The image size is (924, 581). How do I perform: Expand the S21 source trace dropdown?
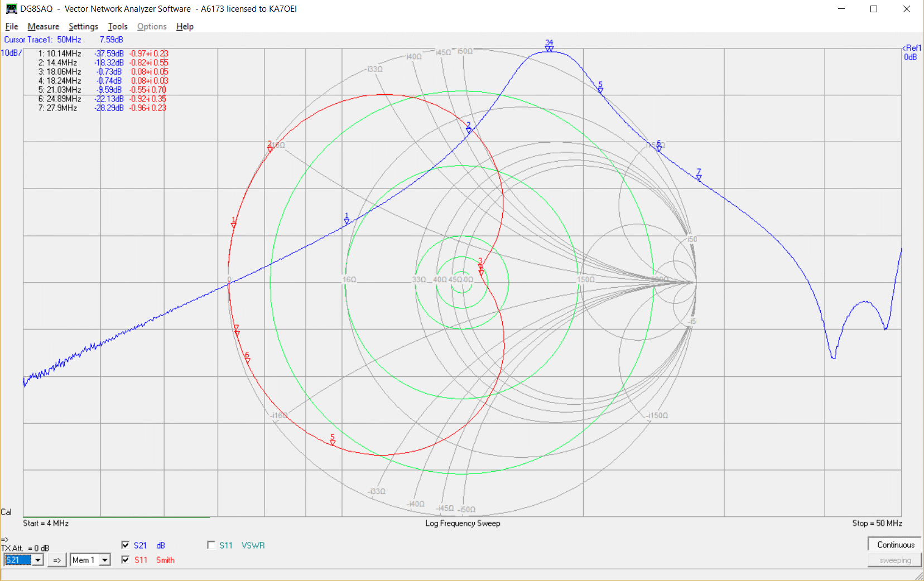[x=38, y=560]
